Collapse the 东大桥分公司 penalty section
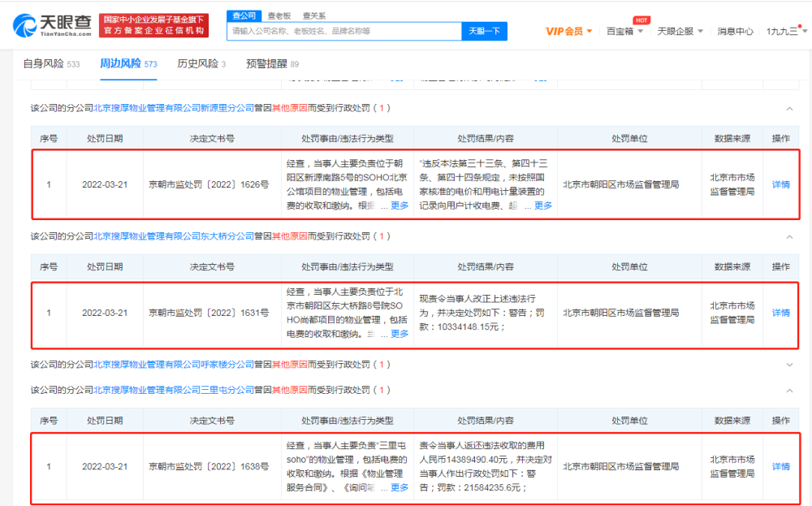The height and width of the screenshot is (506, 812). 789,236
